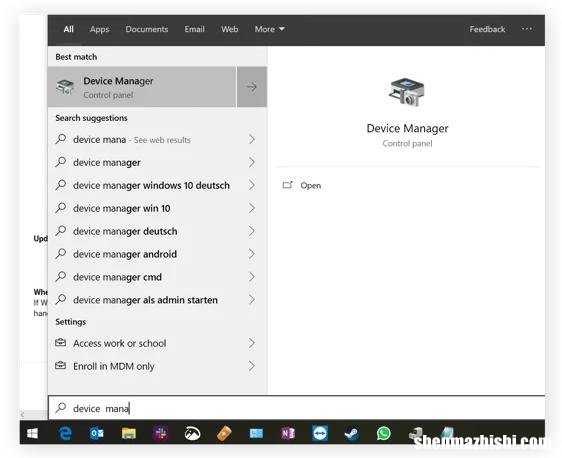Open the Enroll in MDM only setting

pyautogui.click(x=157, y=366)
